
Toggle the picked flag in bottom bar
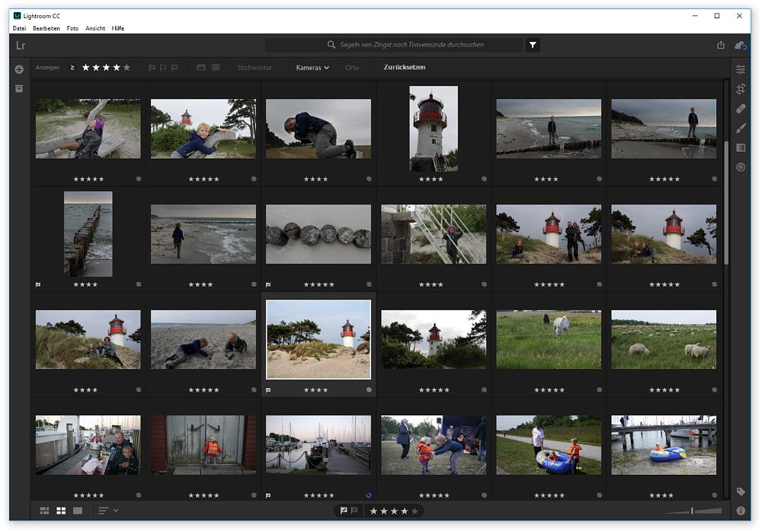click(344, 511)
